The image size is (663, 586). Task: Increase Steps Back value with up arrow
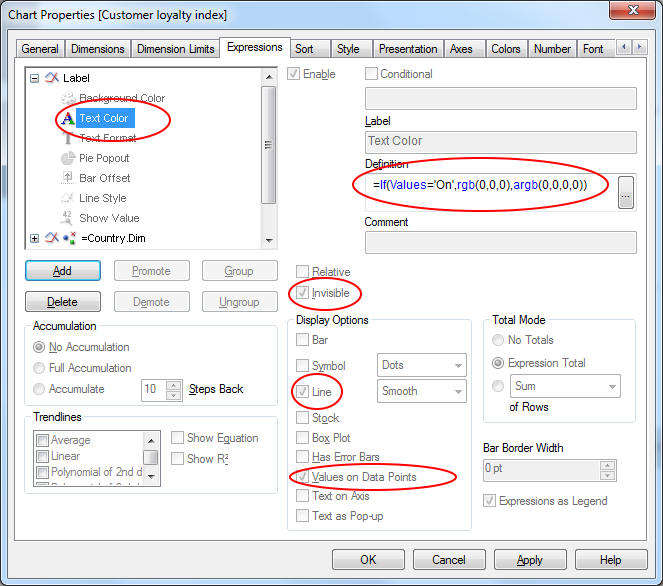pyautogui.click(x=173, y=385)
